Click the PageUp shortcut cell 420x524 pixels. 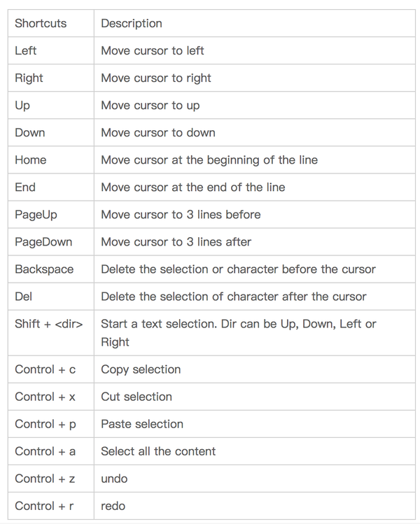point(36,214)
